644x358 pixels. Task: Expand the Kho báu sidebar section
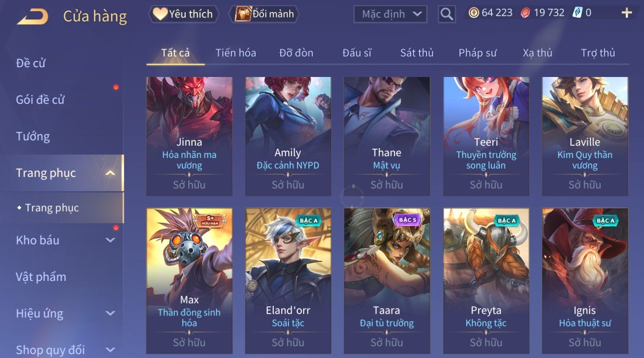pos(110,240)
